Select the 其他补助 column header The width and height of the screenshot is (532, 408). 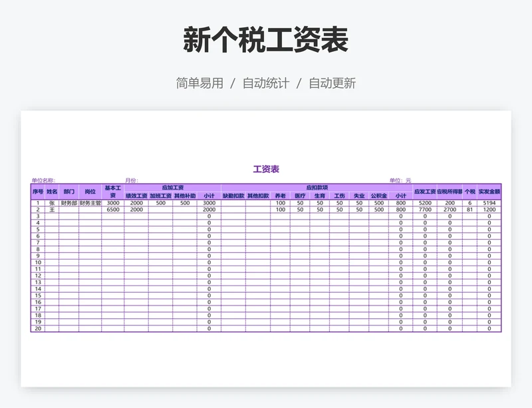(x=185, y=196)
